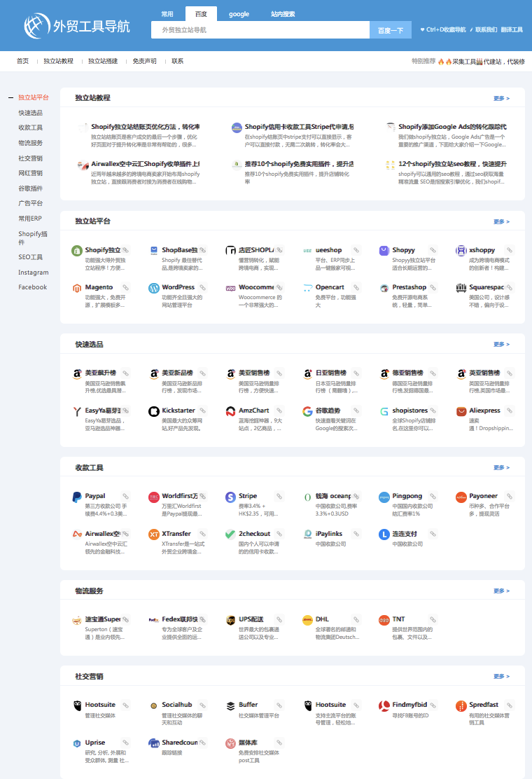
Task: Click the Uprise shield icon
Action: pyautogui.click(x=76, y=743)
